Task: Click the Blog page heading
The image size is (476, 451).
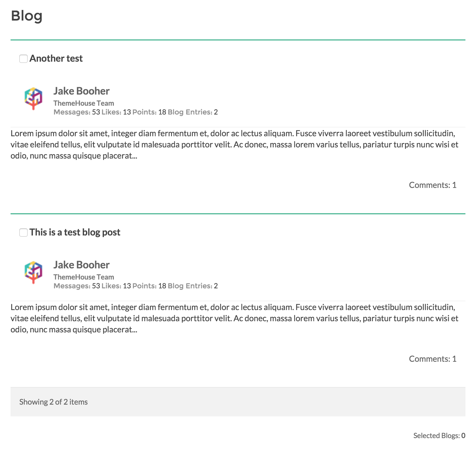Action: 27,16
